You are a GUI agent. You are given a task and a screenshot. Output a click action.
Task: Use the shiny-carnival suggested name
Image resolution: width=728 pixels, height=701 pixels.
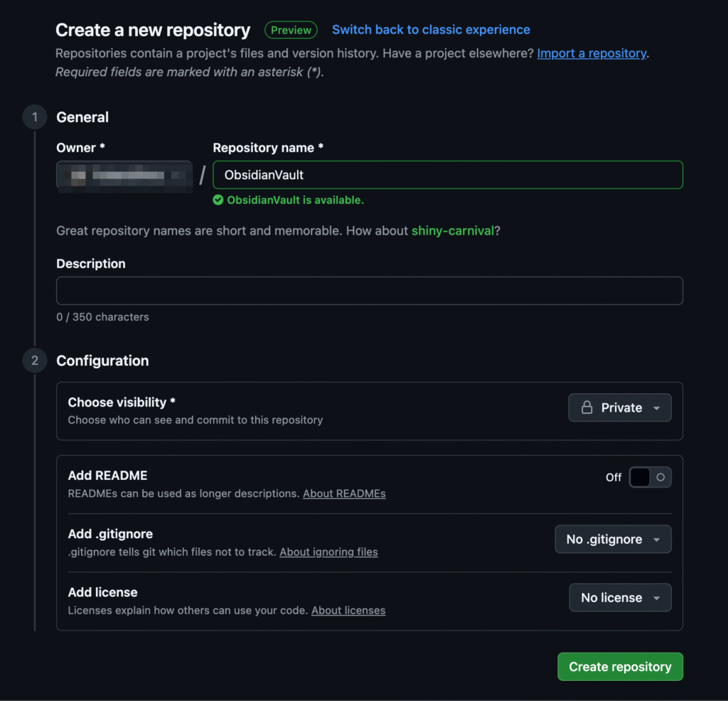click(453, 231)
